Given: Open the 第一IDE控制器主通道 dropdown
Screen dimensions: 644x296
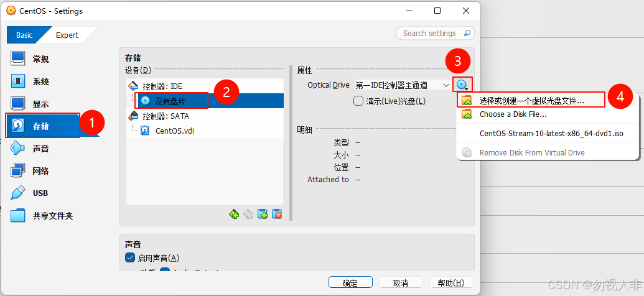Looking at the screenshot, I should (403, 85).
